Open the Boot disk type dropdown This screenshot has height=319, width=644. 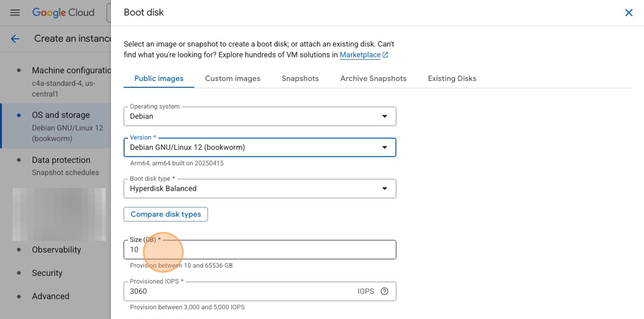[x=260, y=189]
